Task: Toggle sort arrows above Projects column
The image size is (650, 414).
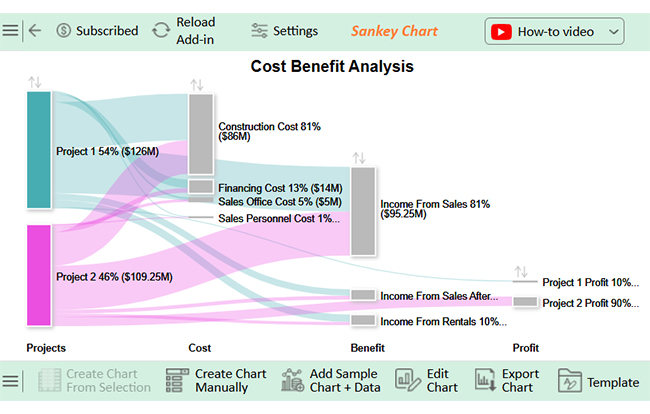Action: point(36,81)
